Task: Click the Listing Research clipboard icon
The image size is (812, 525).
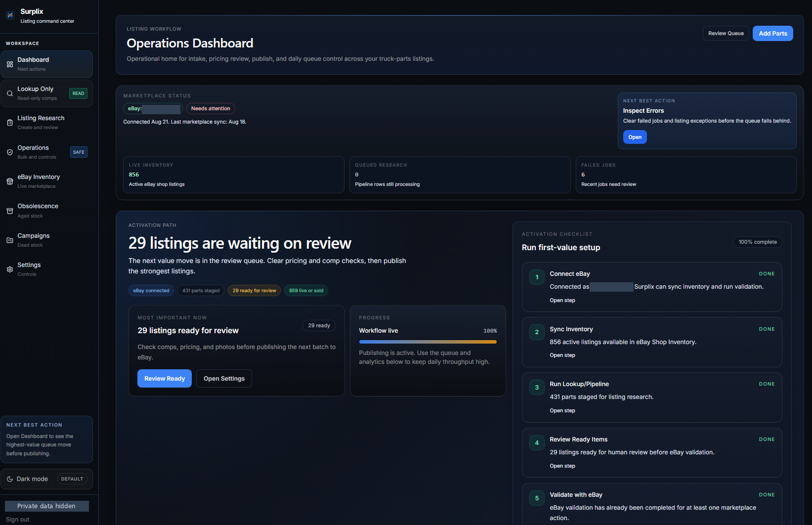Action: (10, 123)
